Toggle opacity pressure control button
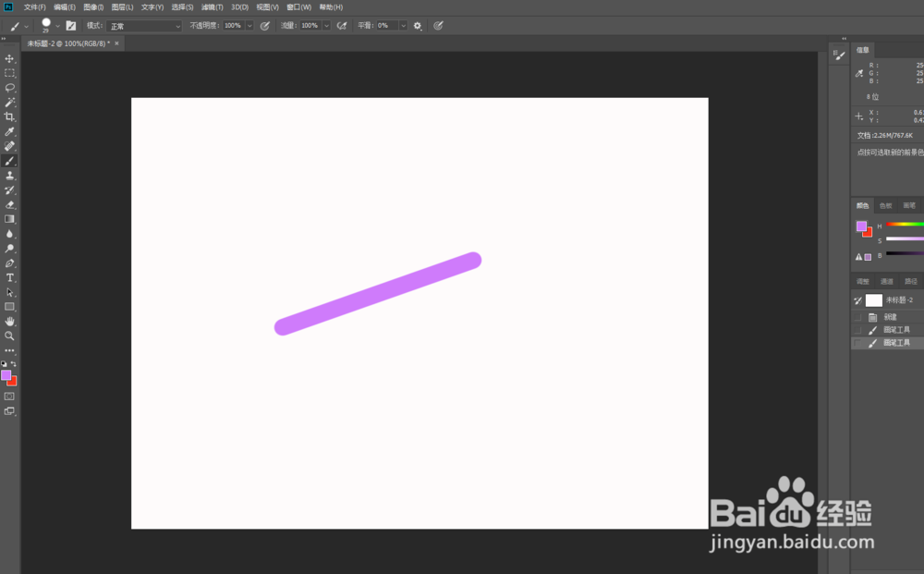Viewport: 924px width, 574px height. [264, 25]
